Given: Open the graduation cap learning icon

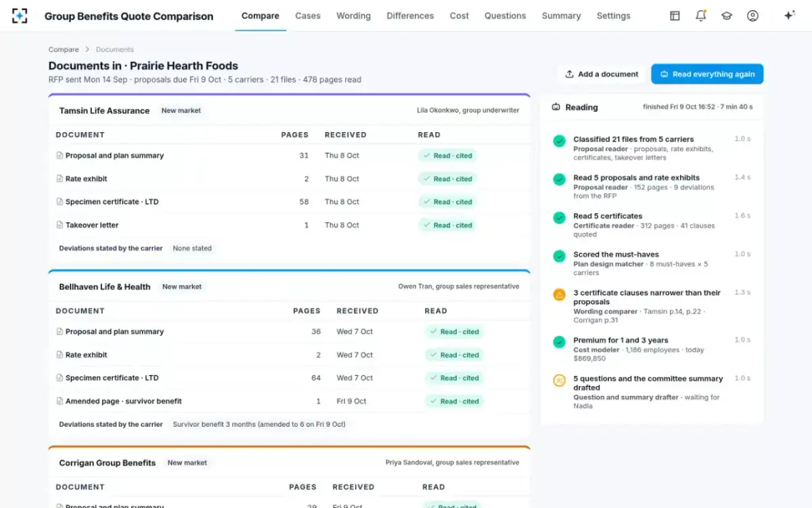Looking at the screenshot, I should 727,16.
